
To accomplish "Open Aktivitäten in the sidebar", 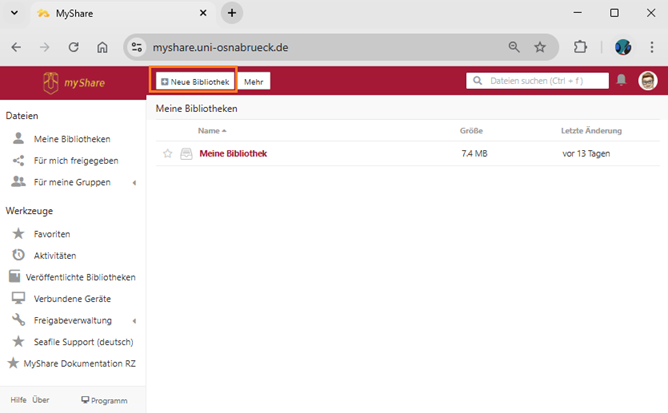I will pyautogui.click(x=55, y=255).
